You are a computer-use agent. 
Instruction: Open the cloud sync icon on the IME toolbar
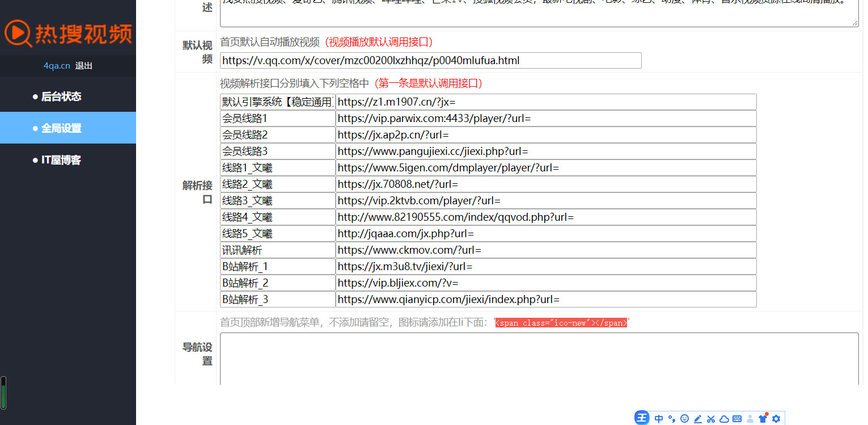tap(724, 418)
